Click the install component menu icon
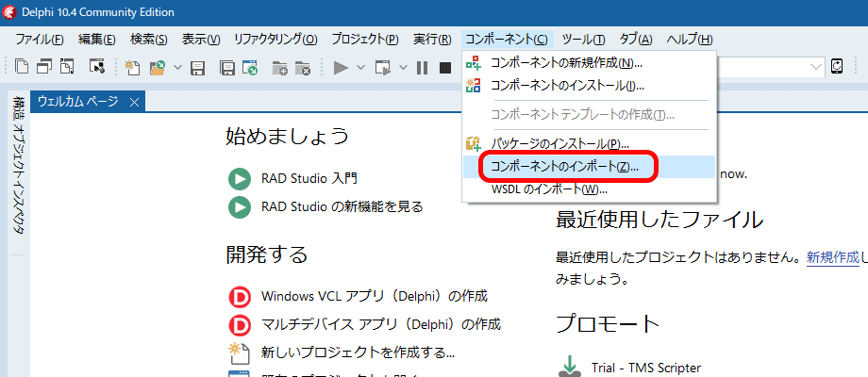This screenshot has height=377, width=868. (x=474, y=86)
